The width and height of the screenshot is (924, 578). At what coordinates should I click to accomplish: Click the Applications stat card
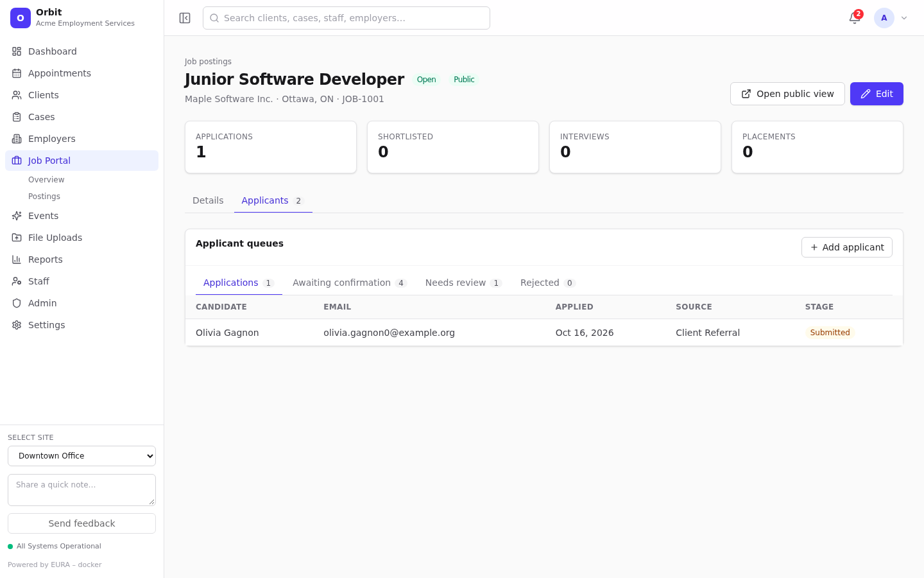click(271, 147)
